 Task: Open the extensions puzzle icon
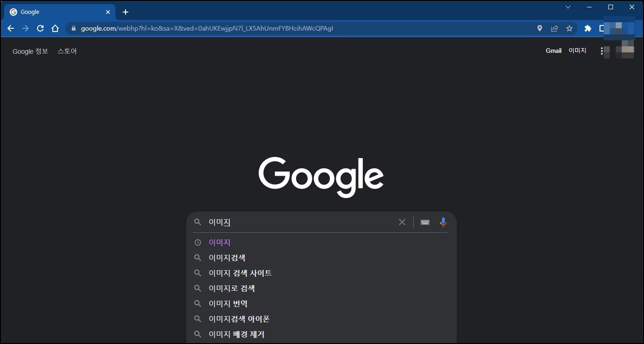click(x=588, y=28)
